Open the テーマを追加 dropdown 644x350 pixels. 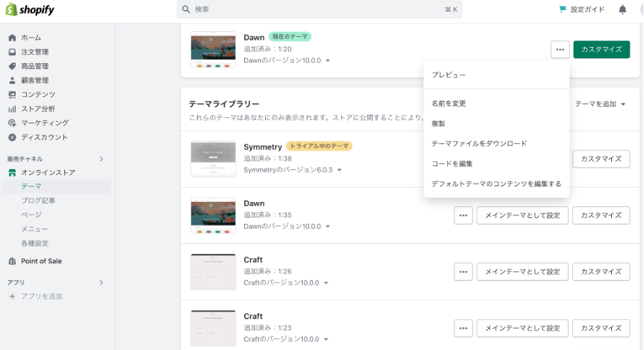[600, 105]
